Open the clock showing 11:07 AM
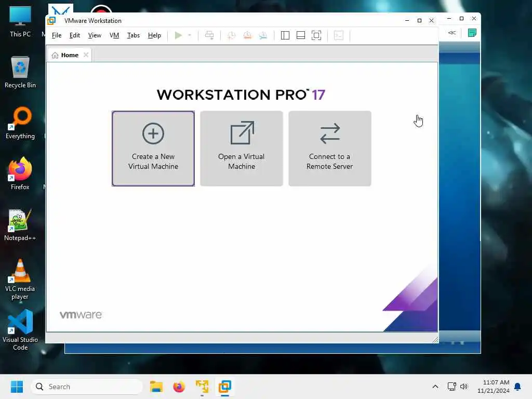The image size is (532, 399). (x=494, y=387)
